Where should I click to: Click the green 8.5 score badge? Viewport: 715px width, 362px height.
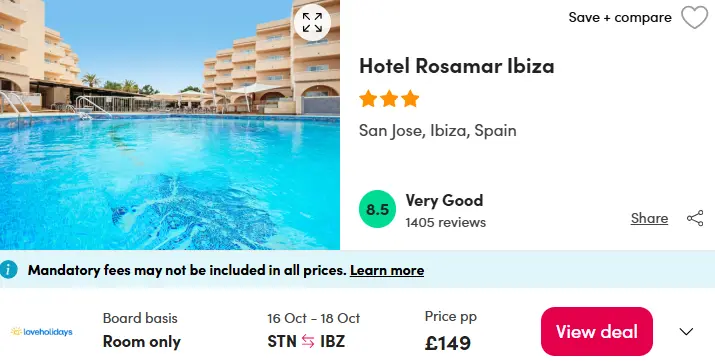point(377,209)
